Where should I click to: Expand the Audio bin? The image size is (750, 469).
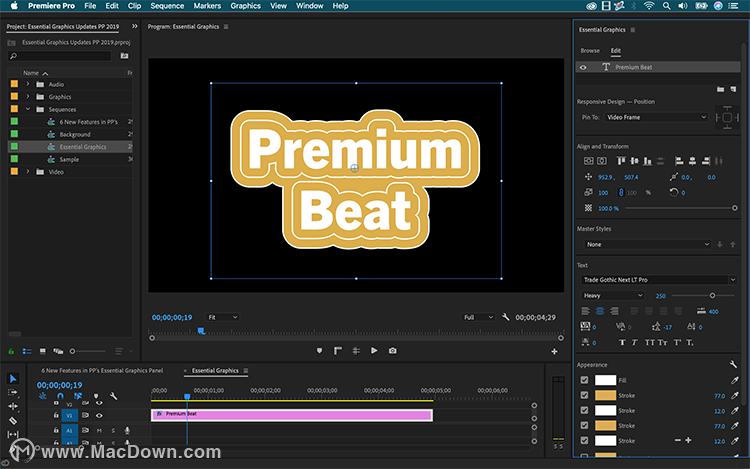27,84
